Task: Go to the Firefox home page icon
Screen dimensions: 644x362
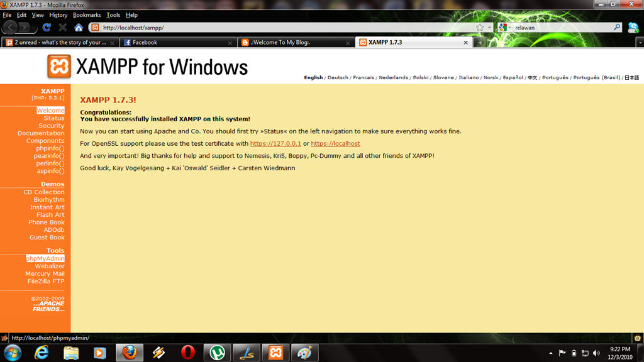Action: [79, 28]
